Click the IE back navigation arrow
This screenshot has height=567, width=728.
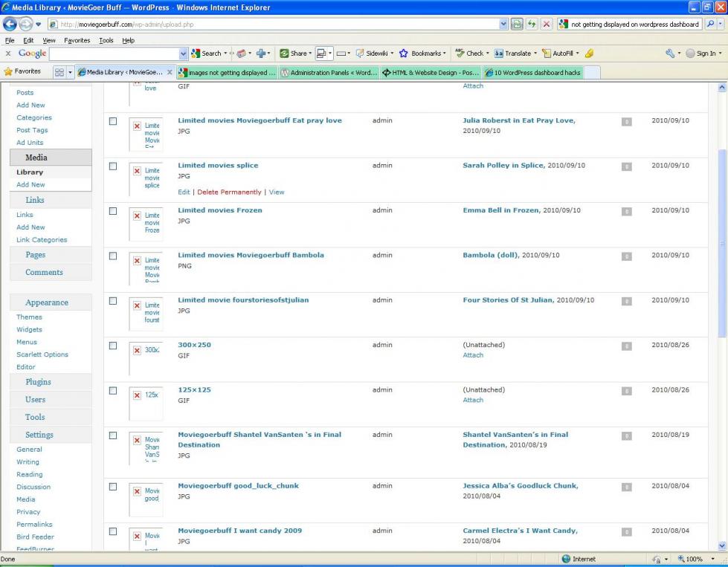[10, 24]
